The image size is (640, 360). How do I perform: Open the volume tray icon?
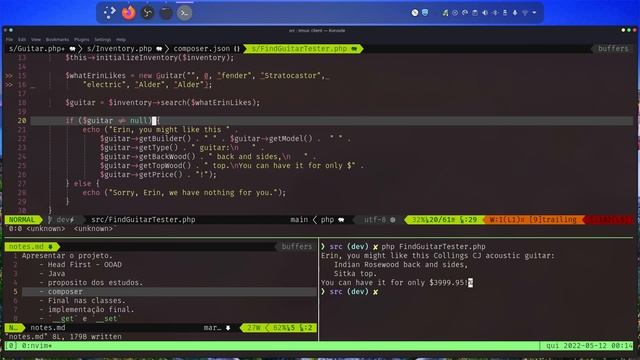[485, 13]
